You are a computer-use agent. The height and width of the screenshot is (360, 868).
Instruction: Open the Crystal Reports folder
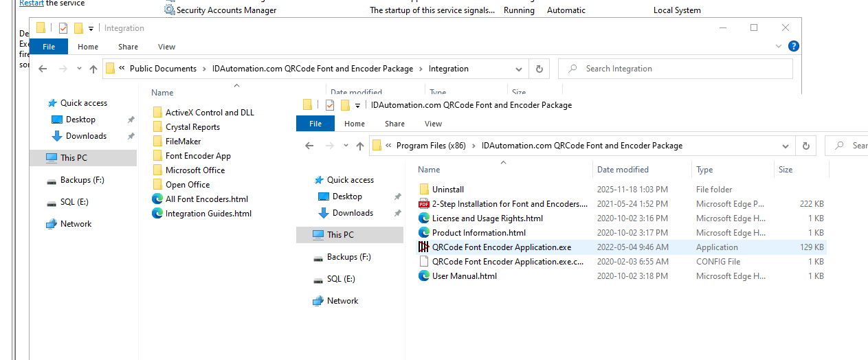192,127
